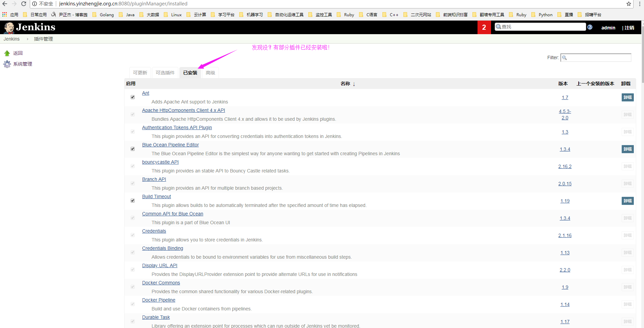Log out with the 注销 link
This screenshot has height=328, width=644.
(x=629, y=28)
